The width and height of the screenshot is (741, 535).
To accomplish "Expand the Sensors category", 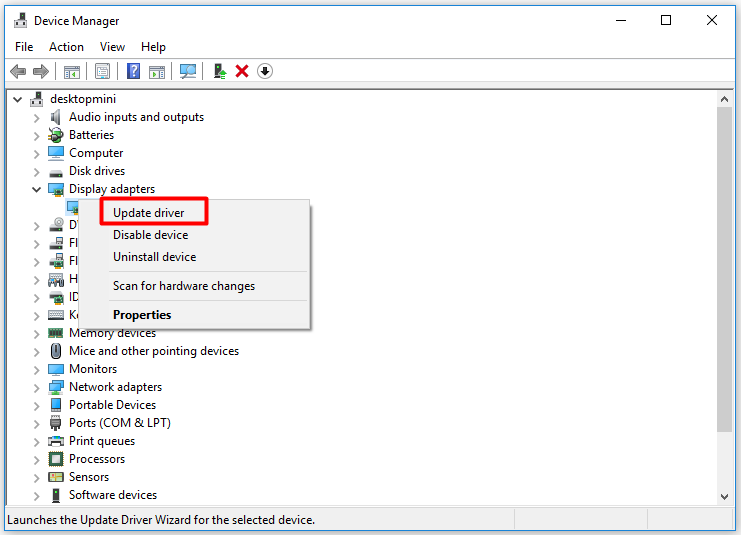I will 36,477.
